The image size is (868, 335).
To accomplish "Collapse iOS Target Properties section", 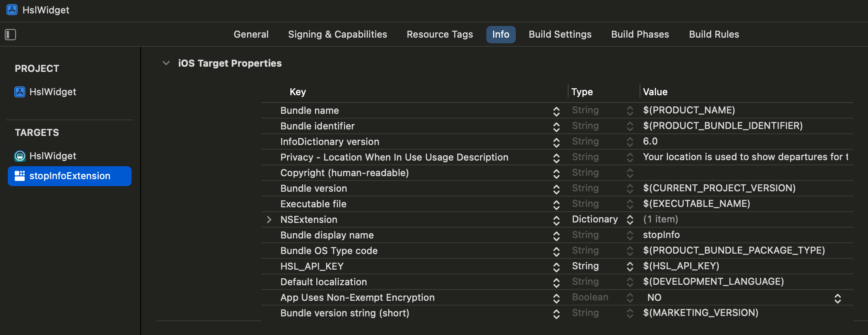I will 166,63.
